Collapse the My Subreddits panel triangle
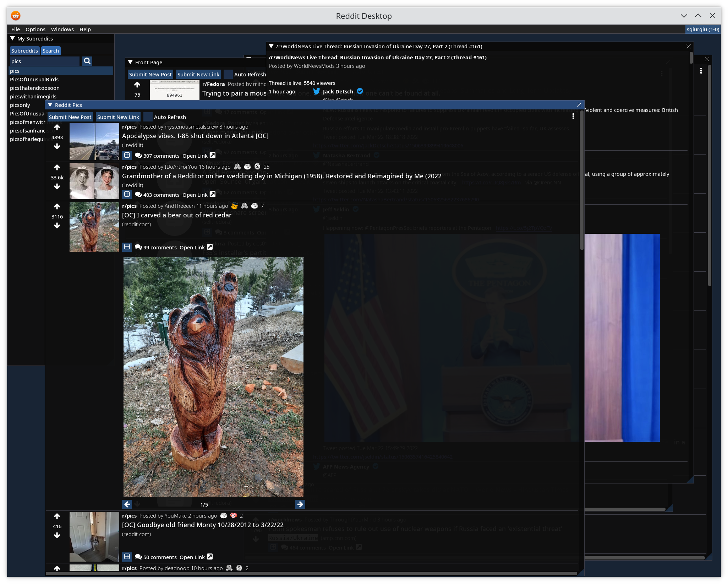Viewport: 728px width, 584px height. pos(13,38)
